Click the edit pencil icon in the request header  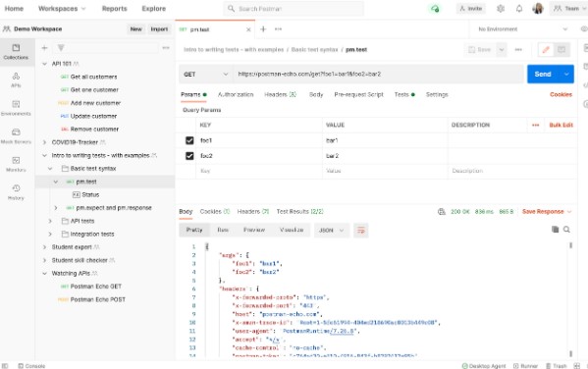[546, 49]
